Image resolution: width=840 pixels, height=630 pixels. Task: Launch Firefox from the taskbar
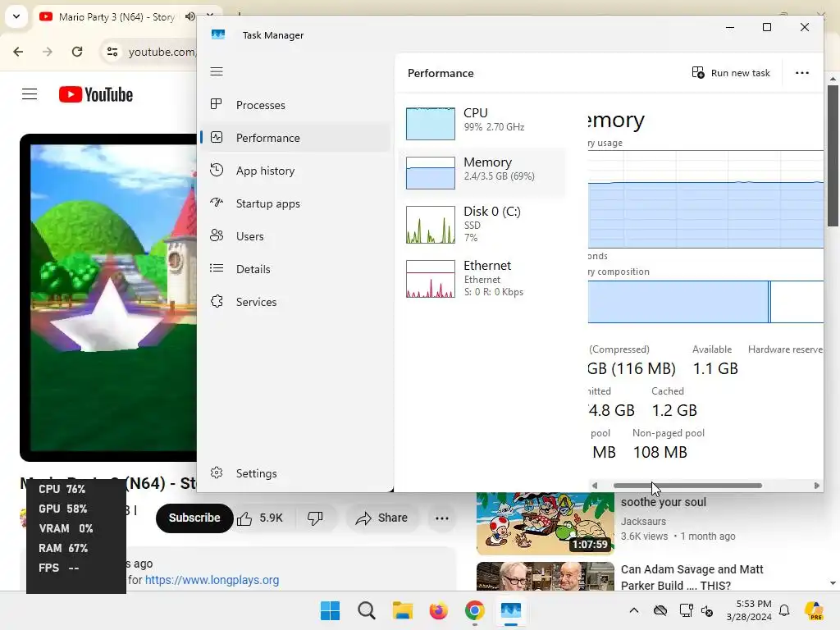point(438,610)
